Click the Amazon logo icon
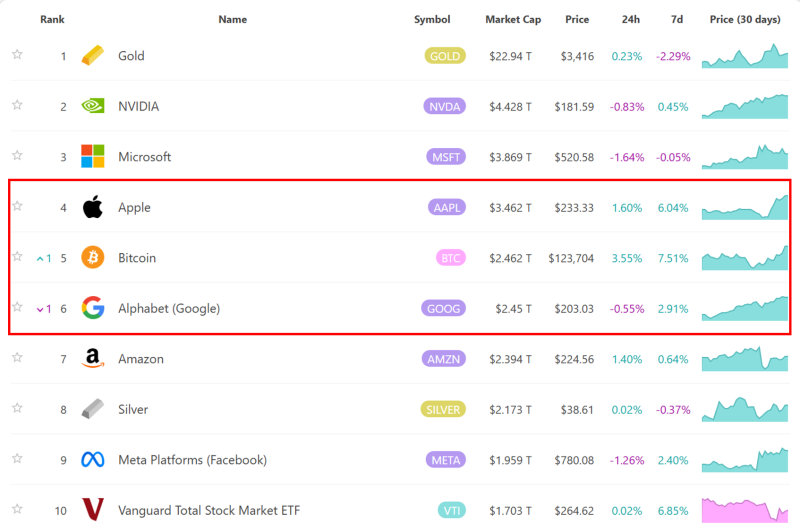Viewport: 800px width, 532px height. click(x=92, y=358)
